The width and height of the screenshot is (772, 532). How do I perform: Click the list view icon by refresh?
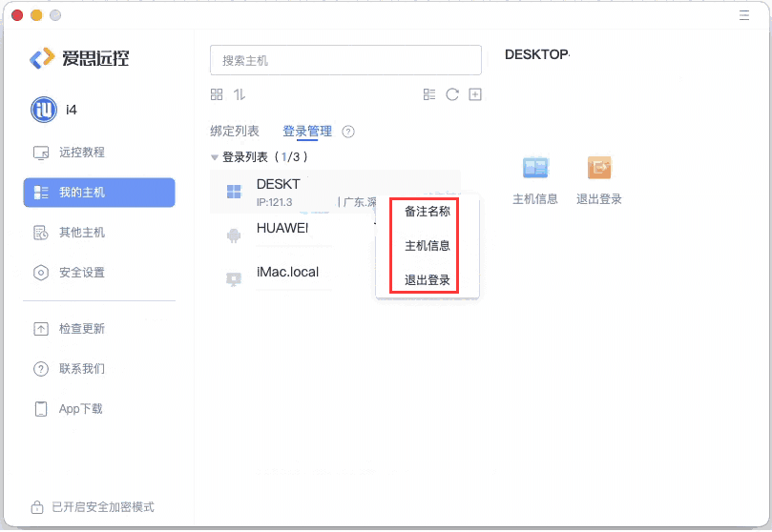429,94
